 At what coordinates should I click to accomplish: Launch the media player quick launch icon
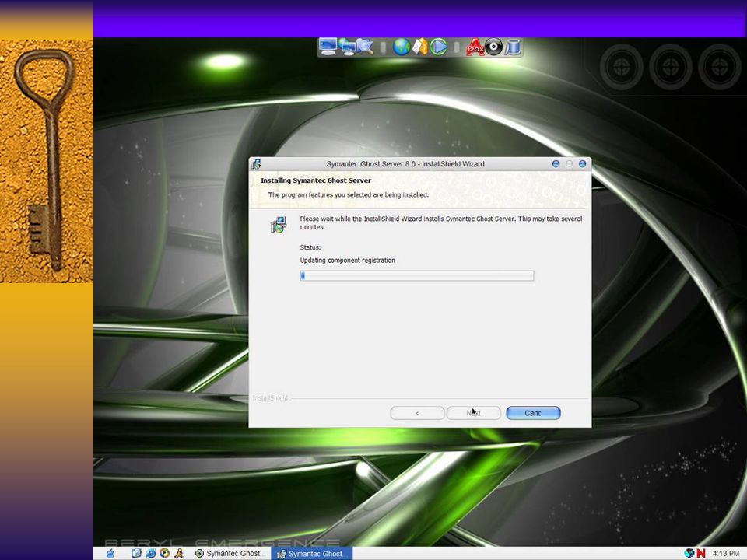(x=164, y=553)
